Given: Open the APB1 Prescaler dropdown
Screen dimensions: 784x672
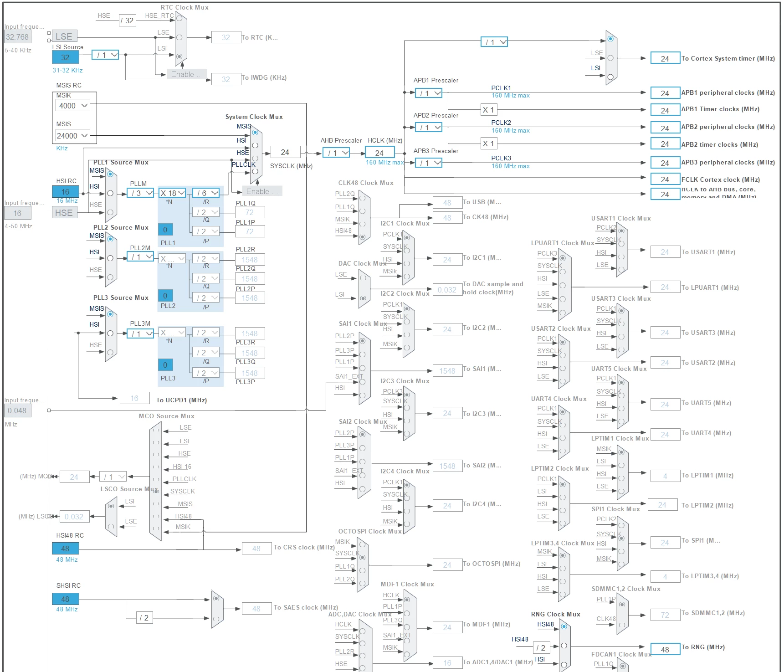Looking at the screenshot, I should pyautogui.click(x=429, y=93).
